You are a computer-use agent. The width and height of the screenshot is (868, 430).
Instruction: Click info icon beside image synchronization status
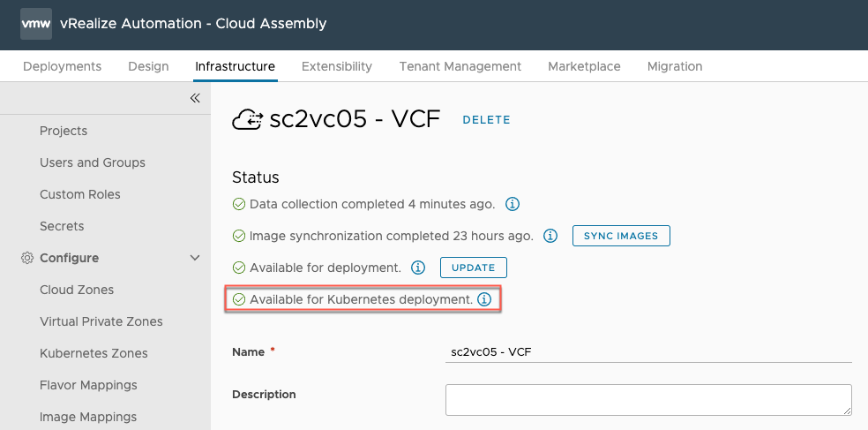click(x=550, y=236)
